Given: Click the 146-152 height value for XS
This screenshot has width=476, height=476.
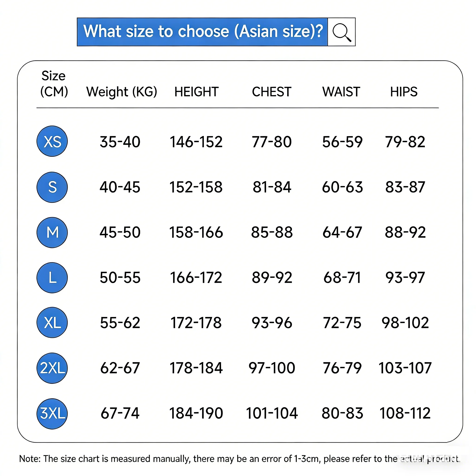Looking at the screenshot, I should [196, 142].
